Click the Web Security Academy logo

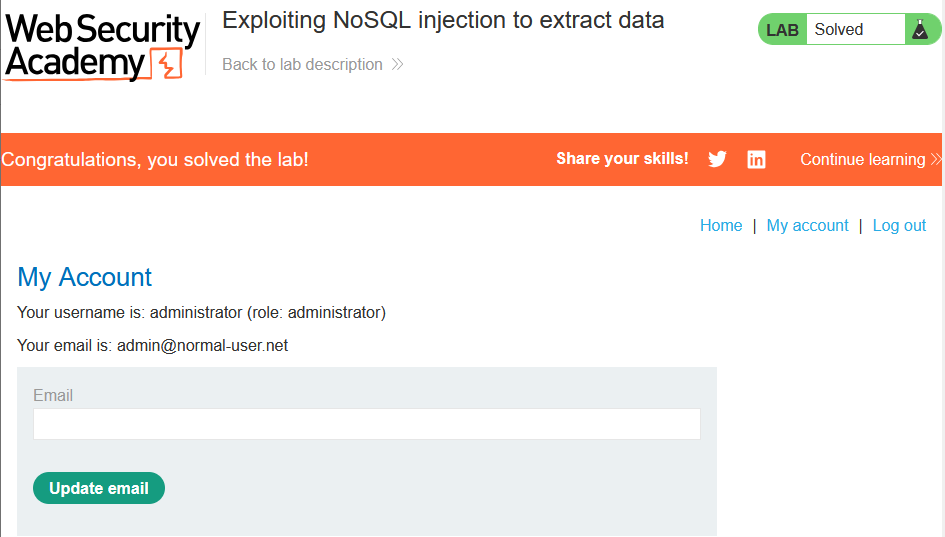click(x=102, y=46)
